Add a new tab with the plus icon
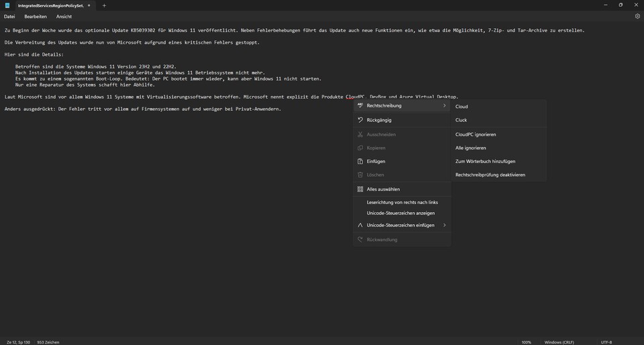 click(x=104, y=5)
